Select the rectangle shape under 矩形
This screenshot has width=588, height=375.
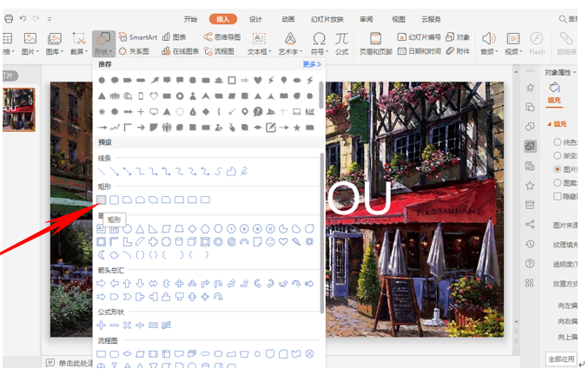[x=102, y=200]
